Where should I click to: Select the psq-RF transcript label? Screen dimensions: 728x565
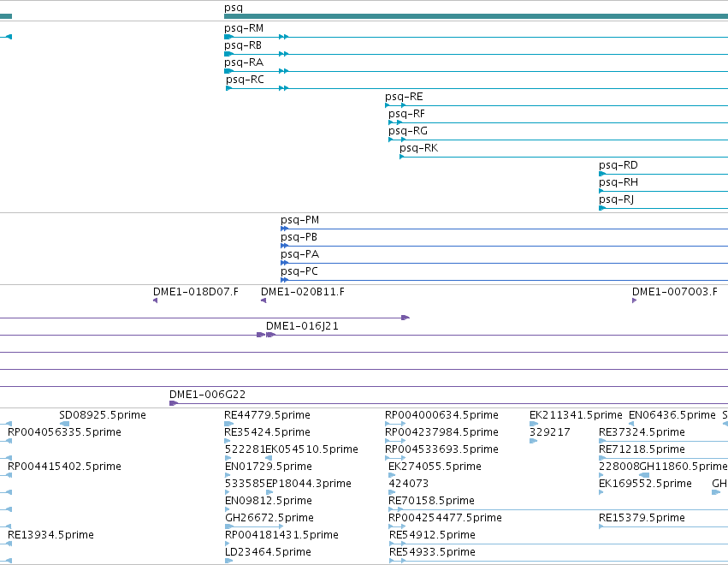coord(406,115)
